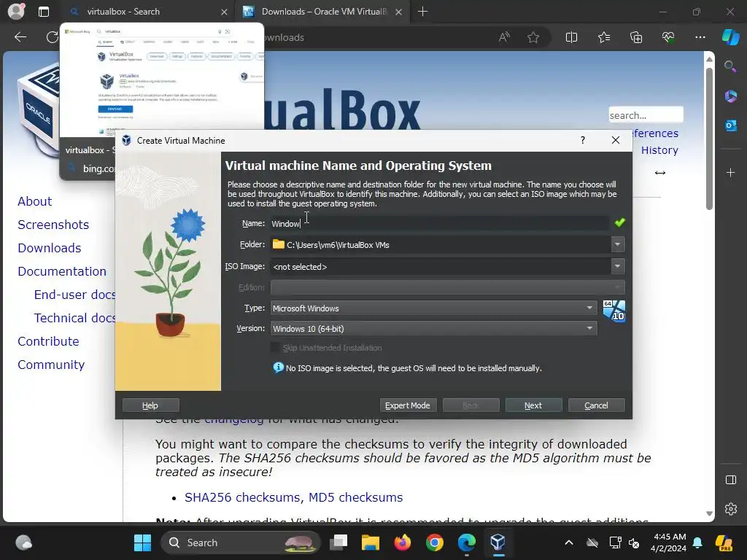Open SHA256 checksums link
Screen dimensions: 747x560
(x=242, y=497)
